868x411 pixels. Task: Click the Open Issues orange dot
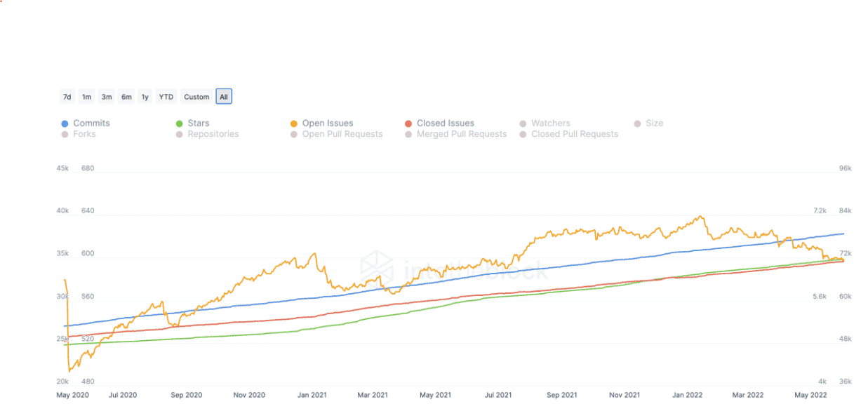(x=294, y=123)
